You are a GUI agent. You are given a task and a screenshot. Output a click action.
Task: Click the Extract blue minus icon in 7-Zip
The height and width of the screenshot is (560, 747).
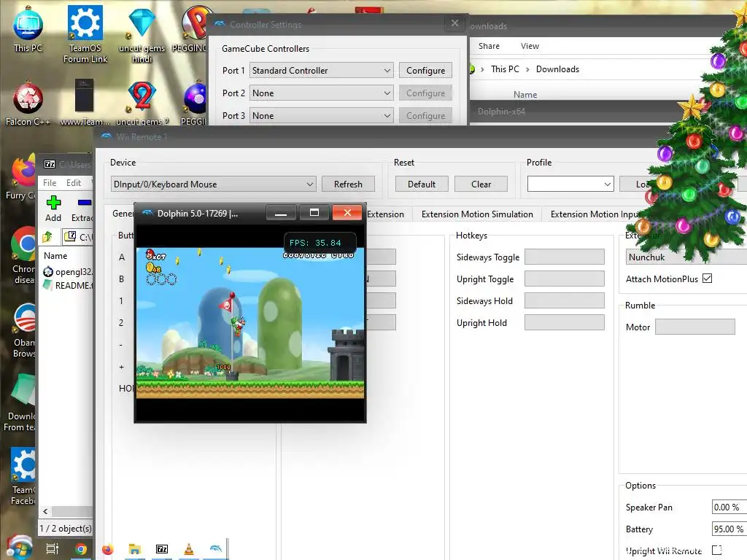point(85,203)
